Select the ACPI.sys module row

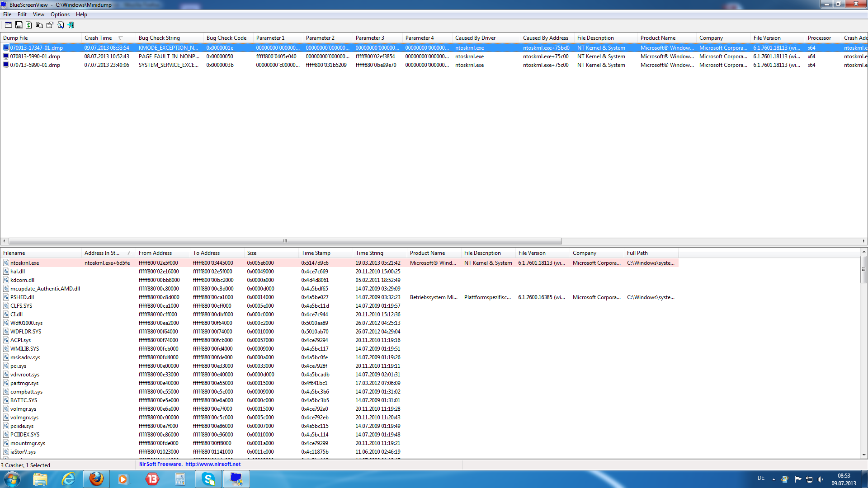coord(340,340)
